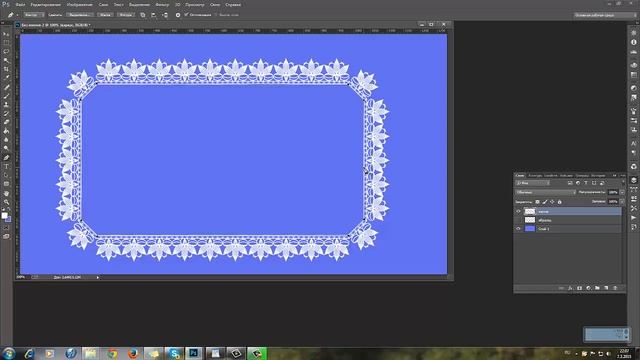
Task: Toggle lock image pixels brush icon
Action: (544, 202)
